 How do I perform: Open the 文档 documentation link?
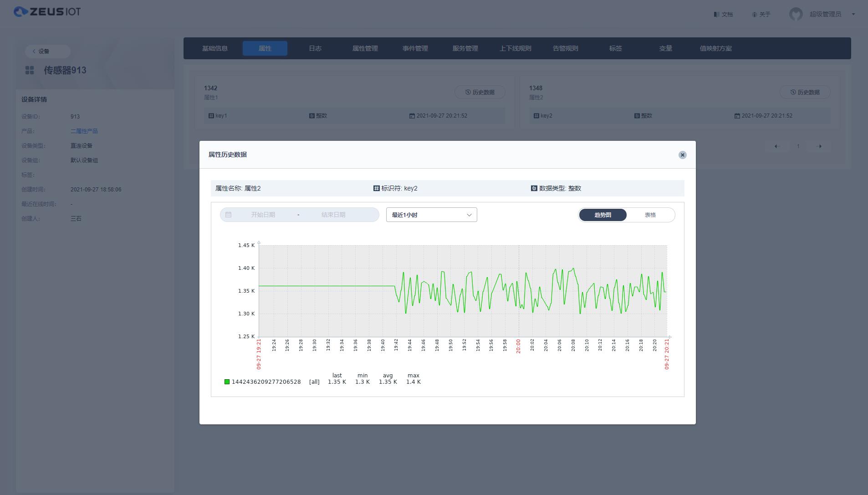coord(724,15)
